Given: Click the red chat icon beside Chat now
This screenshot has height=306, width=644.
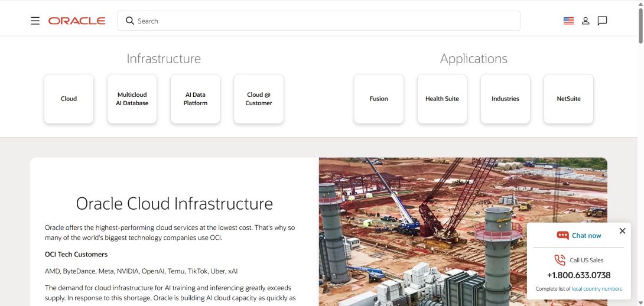Looking at the screenshot, I should [562, 235].
